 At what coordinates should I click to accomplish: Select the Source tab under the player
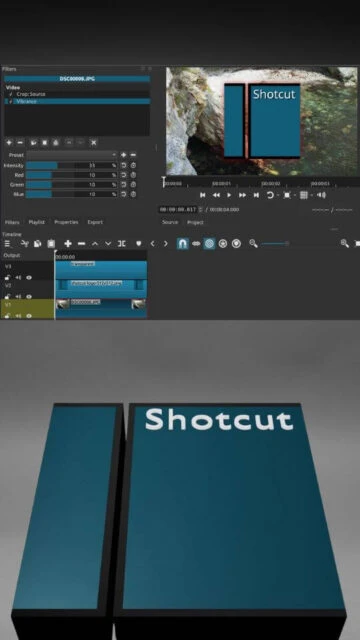(170, 222)
